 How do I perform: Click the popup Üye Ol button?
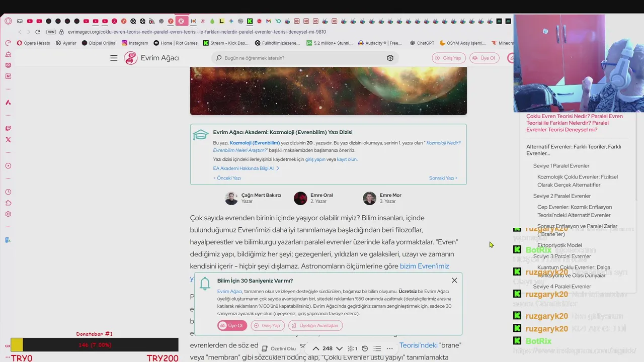coord(232,325)
